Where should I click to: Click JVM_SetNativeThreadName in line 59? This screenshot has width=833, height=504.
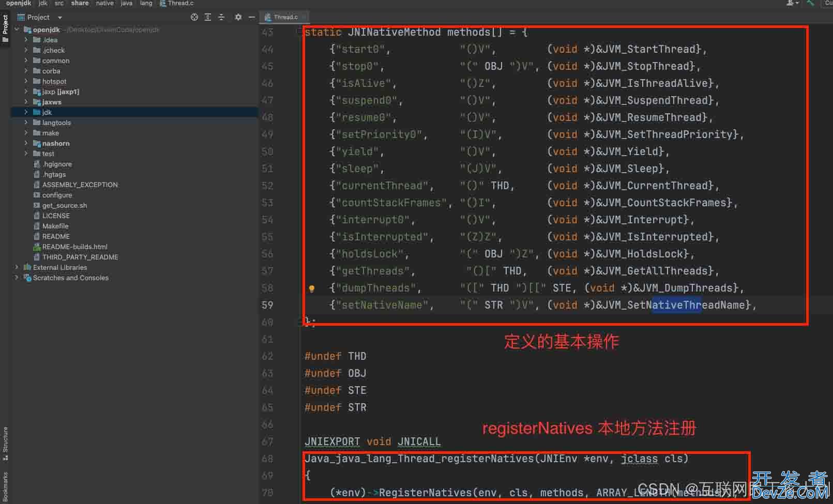(x=674, y=305)
